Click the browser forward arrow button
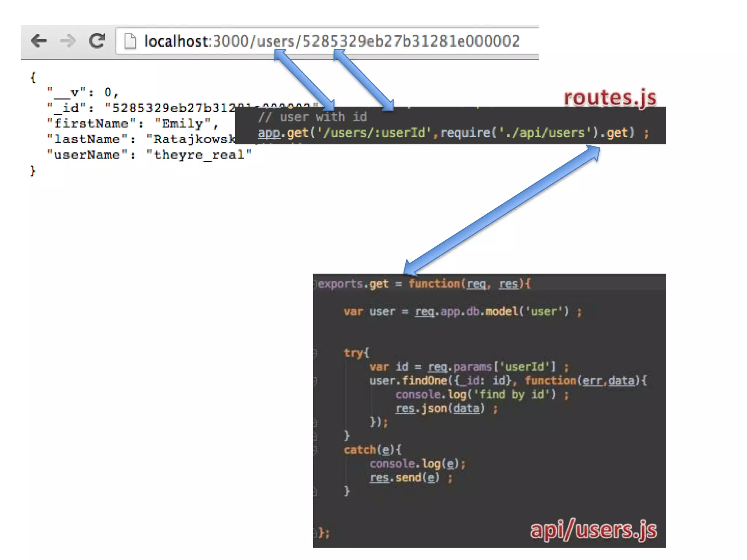This screenshot has height=560, width=747. (x=68, y=41)
